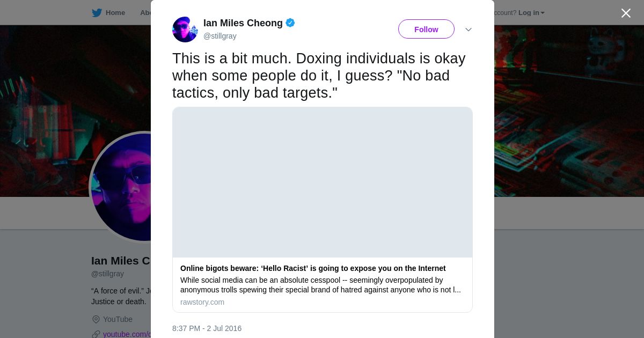Click the profile name heading below the avatar
This screenshot has width=644, height=338.
click(121, 261)
